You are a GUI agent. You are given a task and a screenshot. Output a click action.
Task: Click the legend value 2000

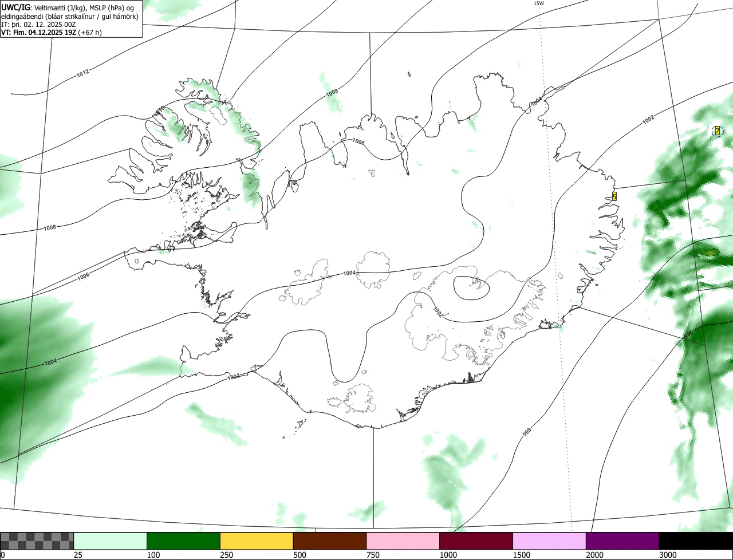pyautogui.click(x=595, y=555)
